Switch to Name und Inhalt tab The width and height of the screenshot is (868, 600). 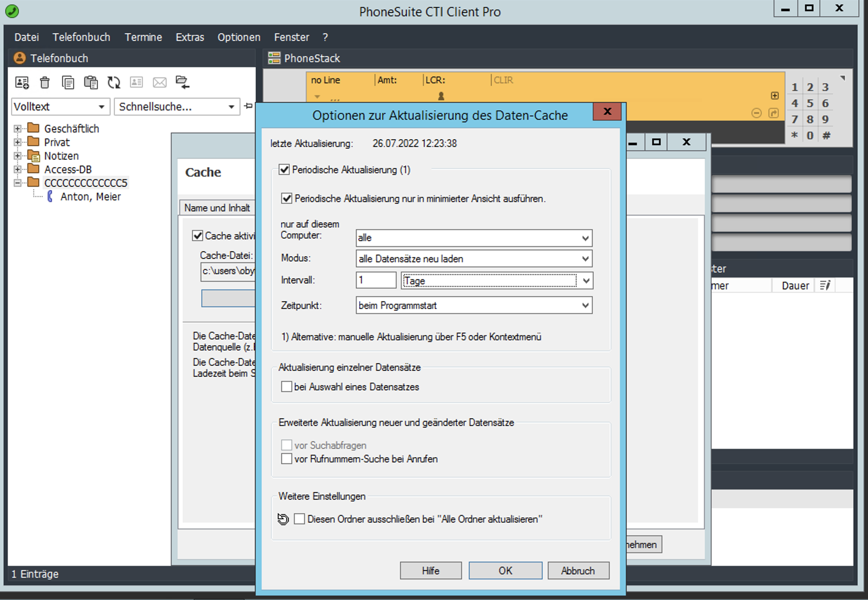[217, 208]
